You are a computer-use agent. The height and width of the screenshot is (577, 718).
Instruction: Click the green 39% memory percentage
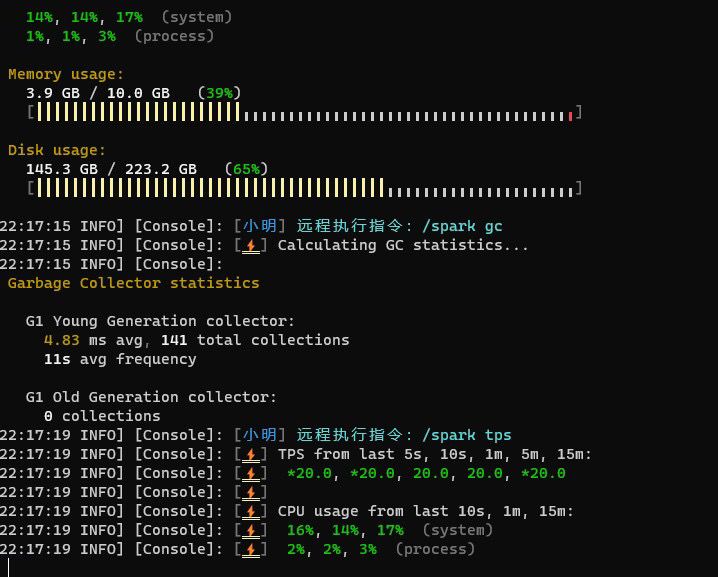point(219,93)
